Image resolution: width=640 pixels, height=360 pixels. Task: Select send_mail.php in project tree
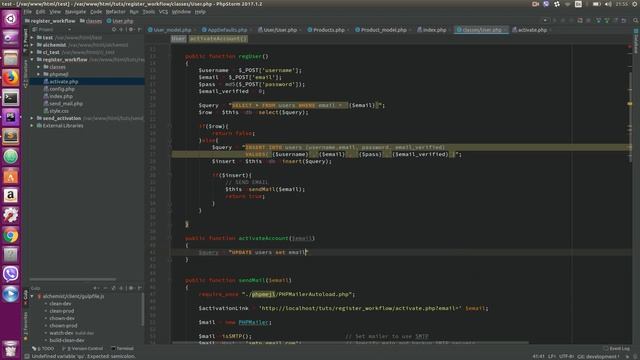coord(66,104)
